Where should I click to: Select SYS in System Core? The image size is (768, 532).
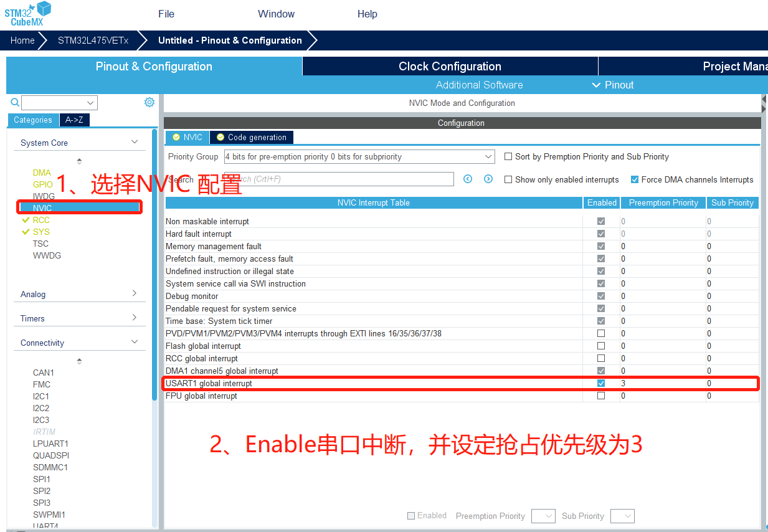[x=41, y=232]
